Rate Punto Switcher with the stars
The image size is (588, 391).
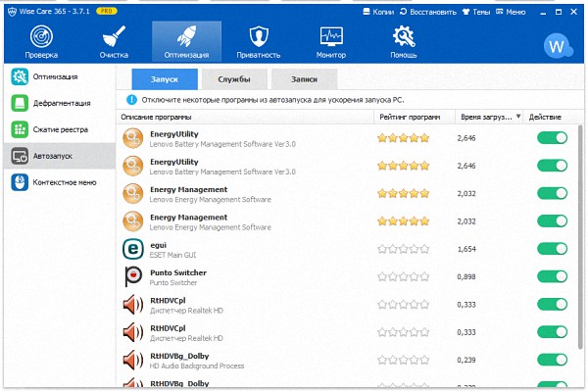[x=403, y=276]
